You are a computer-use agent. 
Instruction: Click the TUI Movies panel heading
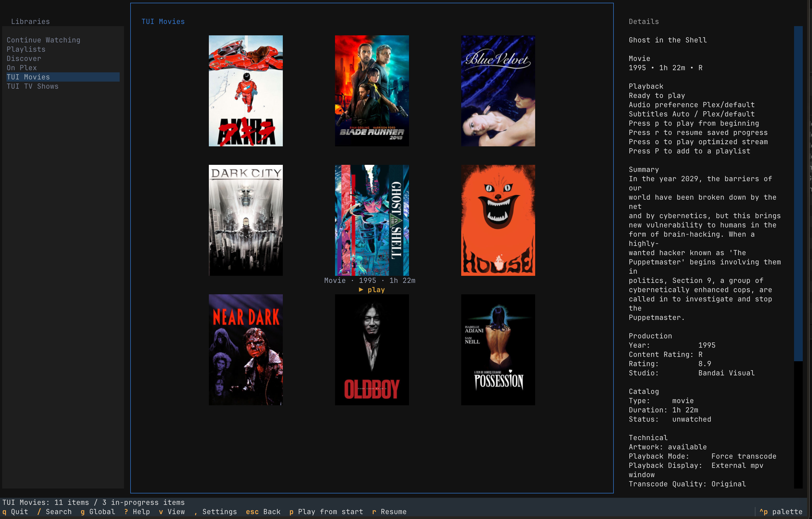163,21
